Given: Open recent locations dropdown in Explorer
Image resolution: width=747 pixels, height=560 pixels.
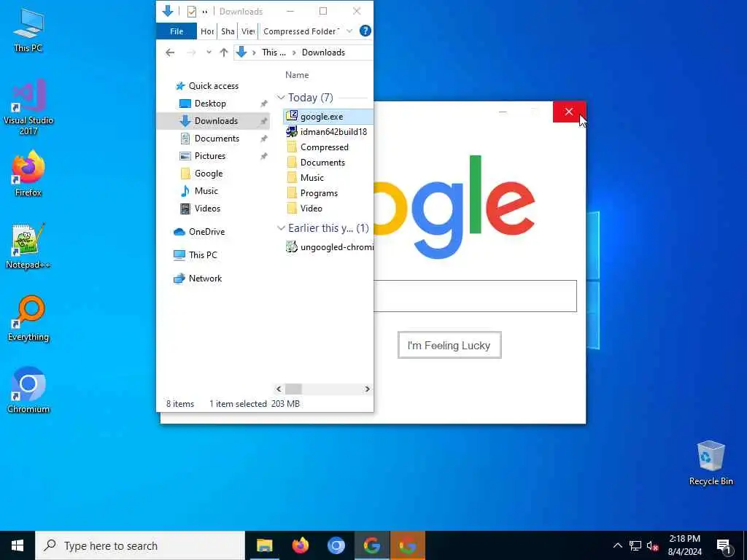Looking at the screenshot, I should 209,52.
